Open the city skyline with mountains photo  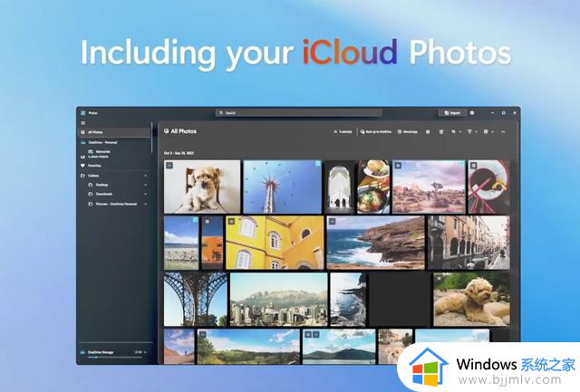click(279, 300)
